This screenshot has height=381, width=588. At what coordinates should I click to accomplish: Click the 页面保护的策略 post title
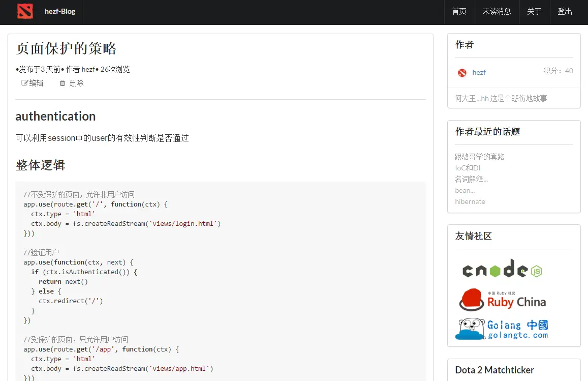(x=67, y=48)
